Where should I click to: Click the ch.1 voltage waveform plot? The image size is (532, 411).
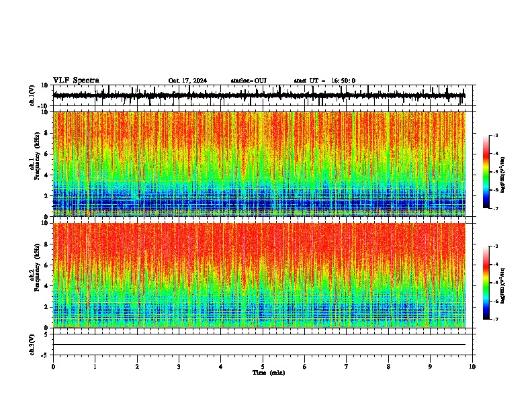(x=263, y=95)
